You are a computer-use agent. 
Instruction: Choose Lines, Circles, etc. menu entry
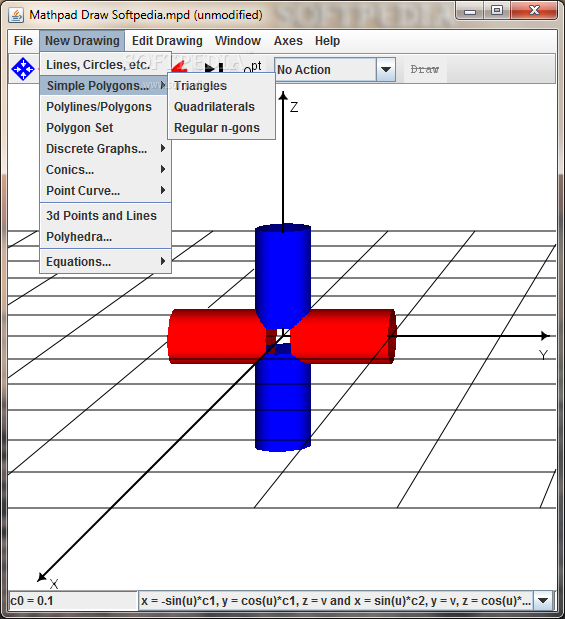[x=105, y=65]
